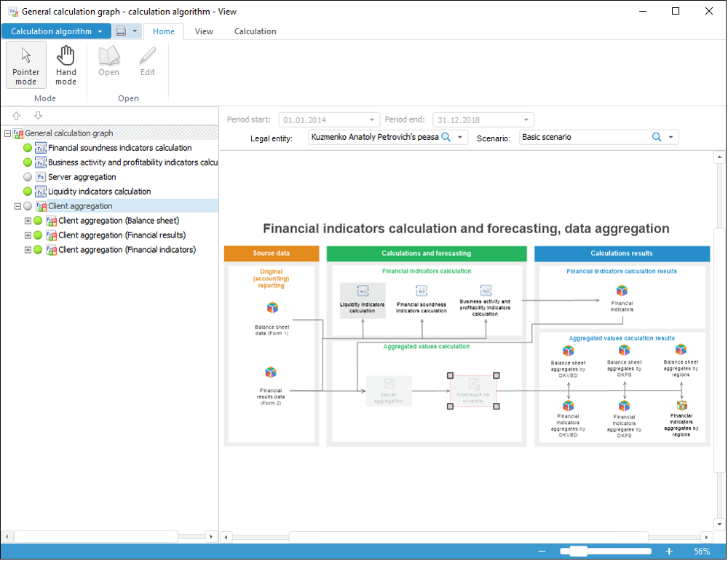Toggle status circle of Server aggregation
The height and width of the screenshot is (561, 728).
[x=28, y=177]
